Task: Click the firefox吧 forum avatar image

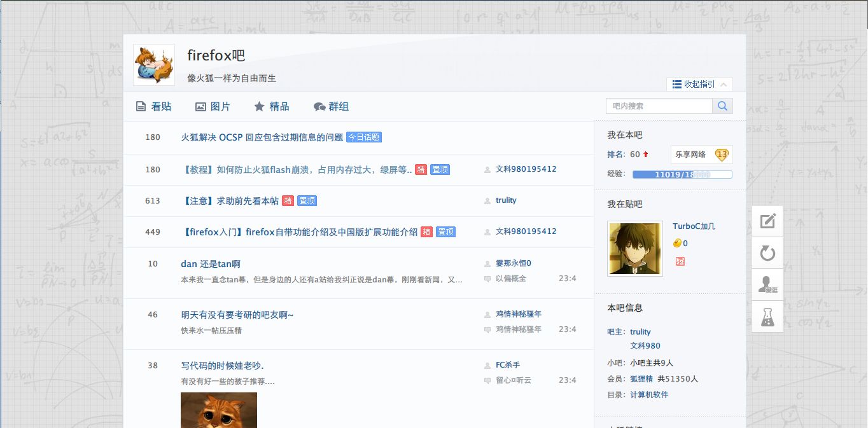Action: point(154,65)
